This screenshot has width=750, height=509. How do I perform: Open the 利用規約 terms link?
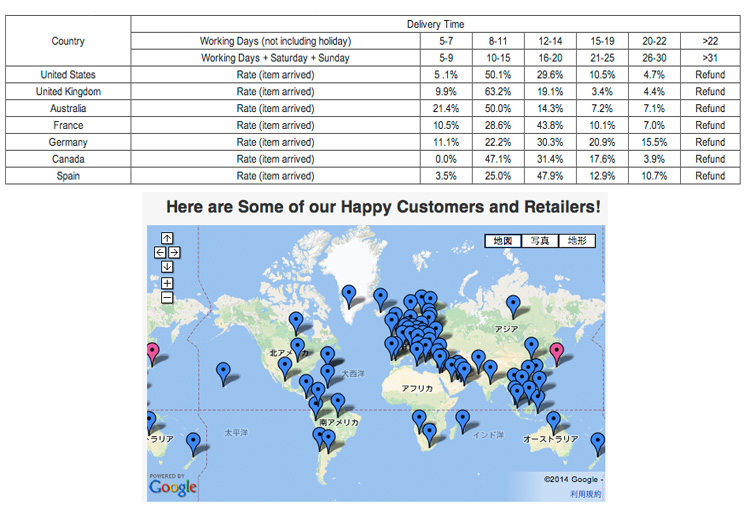[585, 494]
